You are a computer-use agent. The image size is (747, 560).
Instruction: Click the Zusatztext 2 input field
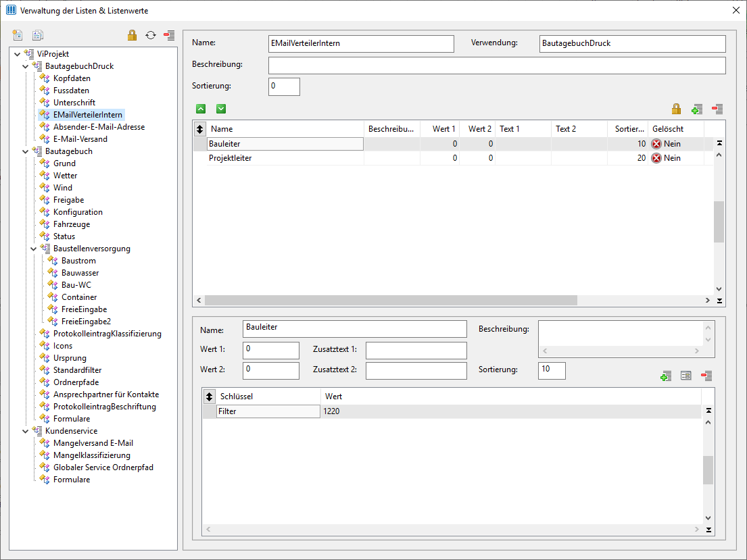(416, 370)
